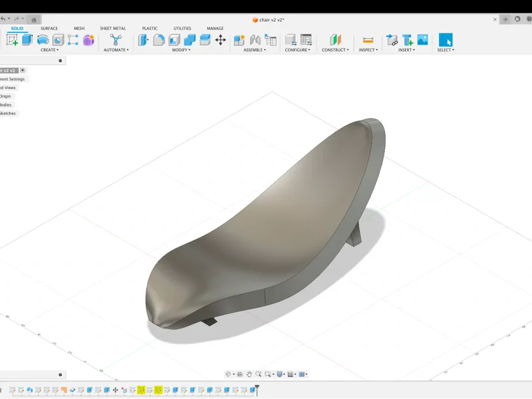This screenshot has height=399, width=532.
Task: Select the Press Pull tool
Action: [143, 40]
